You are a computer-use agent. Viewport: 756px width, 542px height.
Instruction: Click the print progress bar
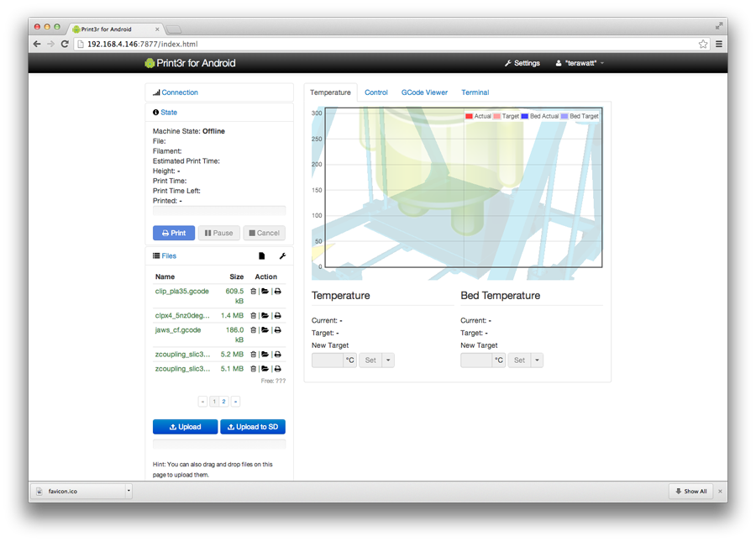(219, 211)
